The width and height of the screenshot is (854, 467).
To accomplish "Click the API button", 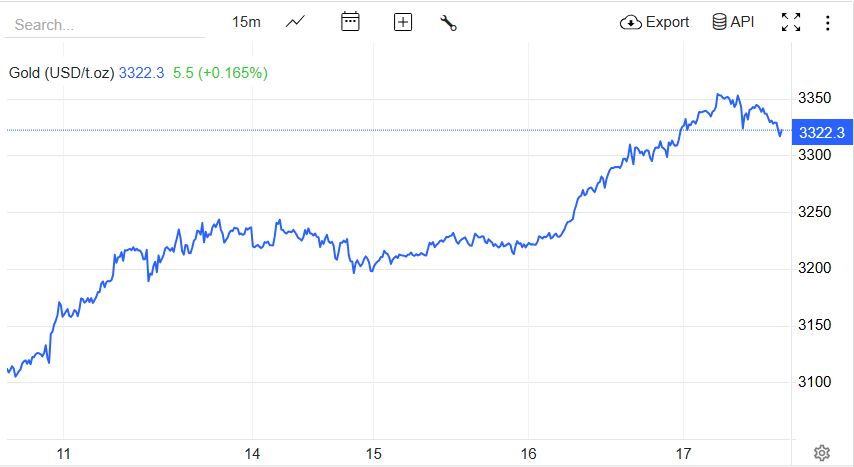I will 733,22.
